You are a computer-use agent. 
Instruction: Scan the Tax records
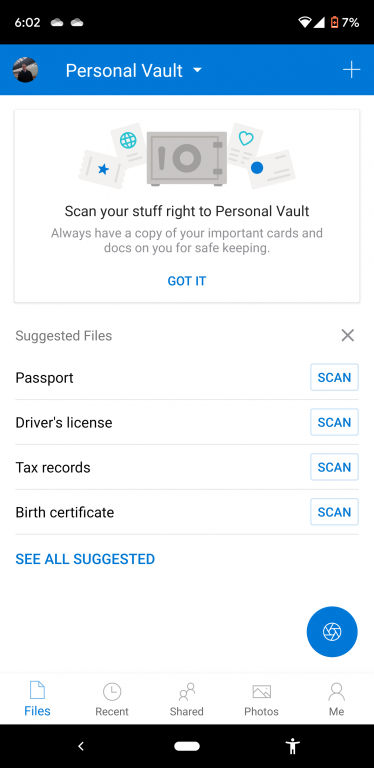[x=334, y=467]
